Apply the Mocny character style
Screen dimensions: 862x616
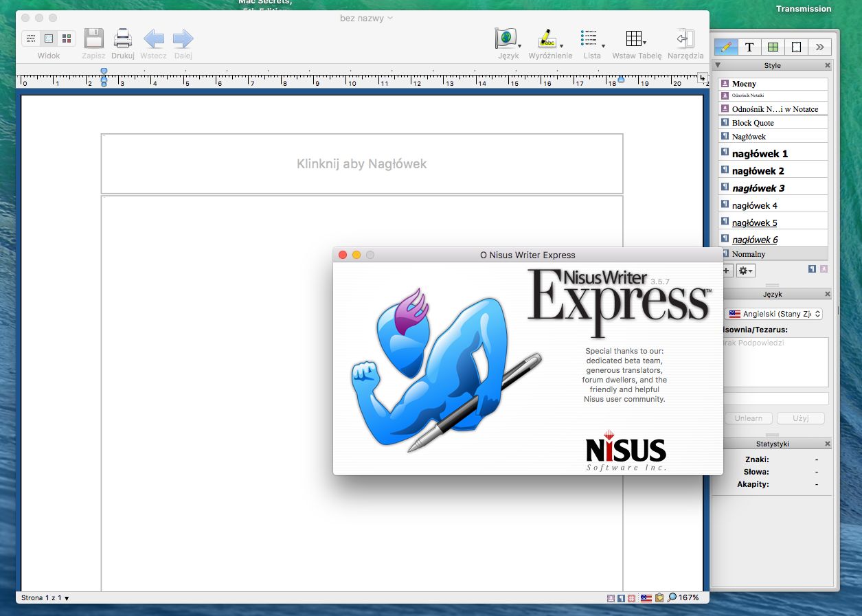[773, 84]
